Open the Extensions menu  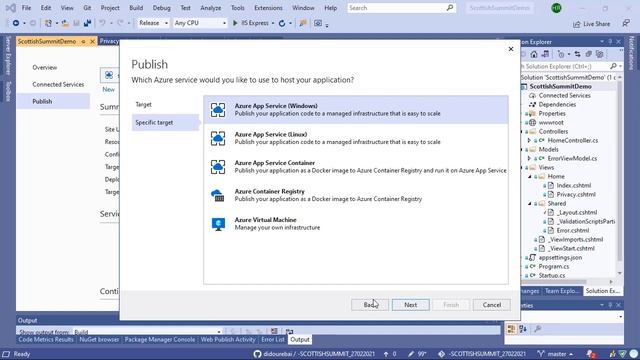[268, 8]
